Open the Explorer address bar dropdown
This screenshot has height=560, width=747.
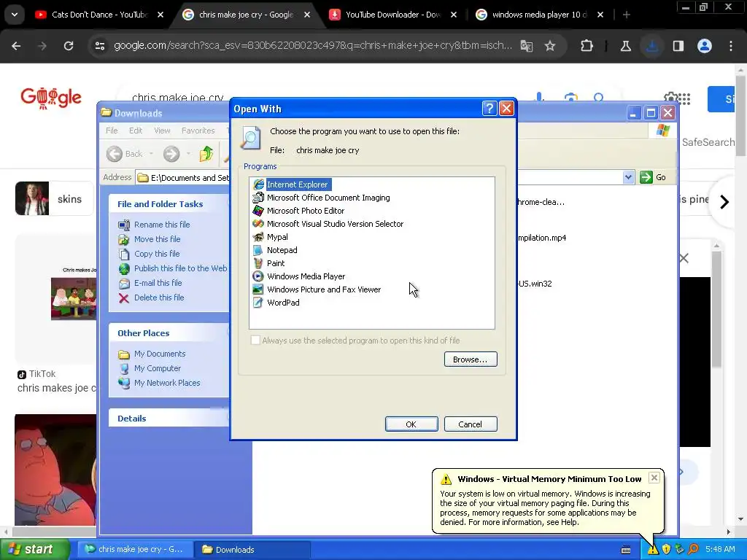(x=628, y=177)
